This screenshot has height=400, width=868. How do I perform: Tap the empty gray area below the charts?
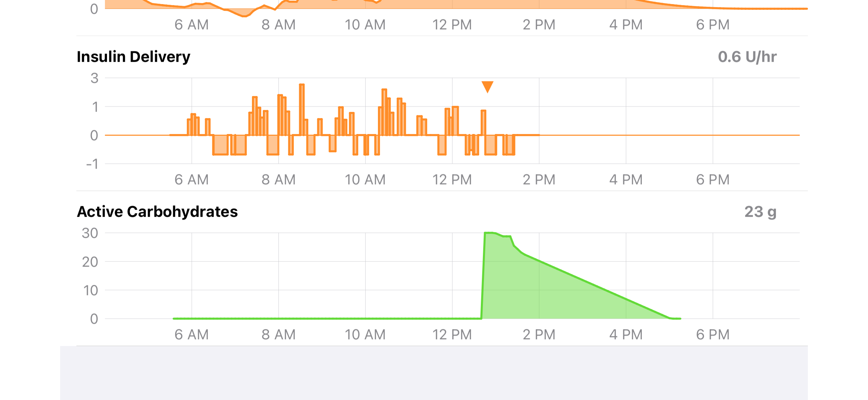tap(434, 373)
